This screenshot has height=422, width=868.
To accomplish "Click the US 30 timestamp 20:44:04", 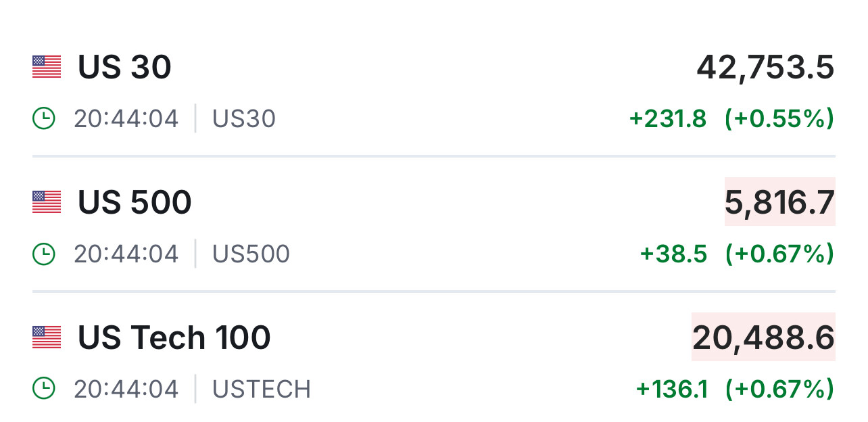I will [126, 119].
